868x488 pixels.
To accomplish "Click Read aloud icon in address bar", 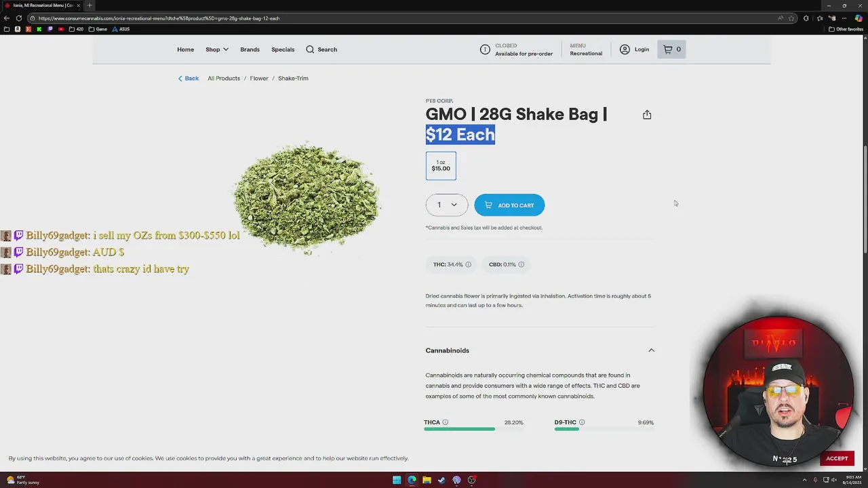I will 781,18.
